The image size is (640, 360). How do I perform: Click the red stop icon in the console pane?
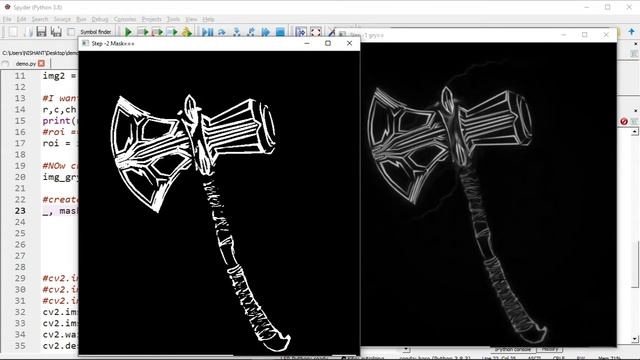point(624,121)
